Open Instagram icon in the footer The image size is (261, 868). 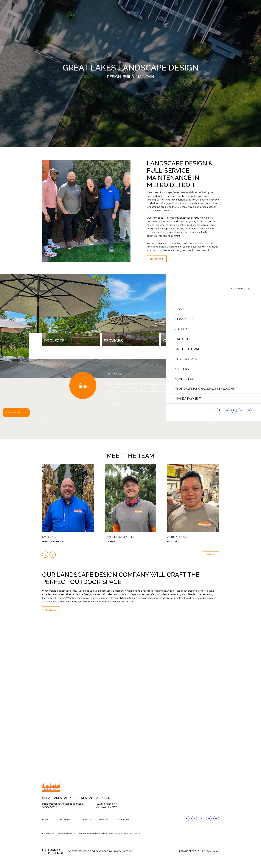pos(194,818)
